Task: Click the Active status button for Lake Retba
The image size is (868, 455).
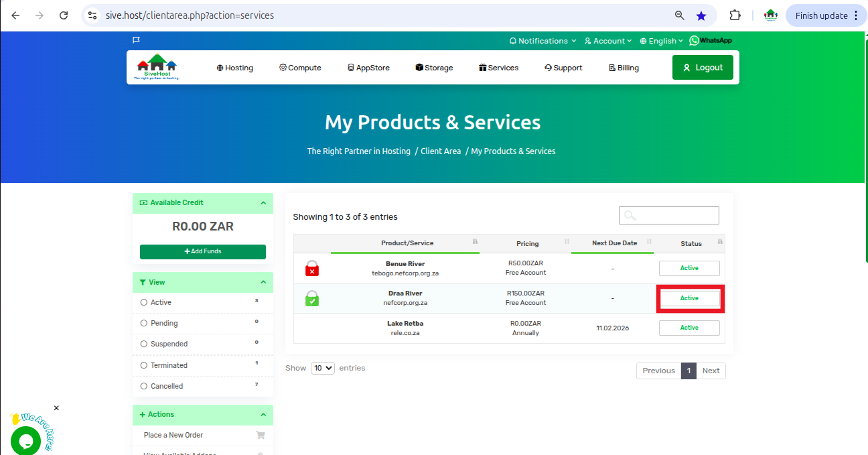Action: coord(689,328)
